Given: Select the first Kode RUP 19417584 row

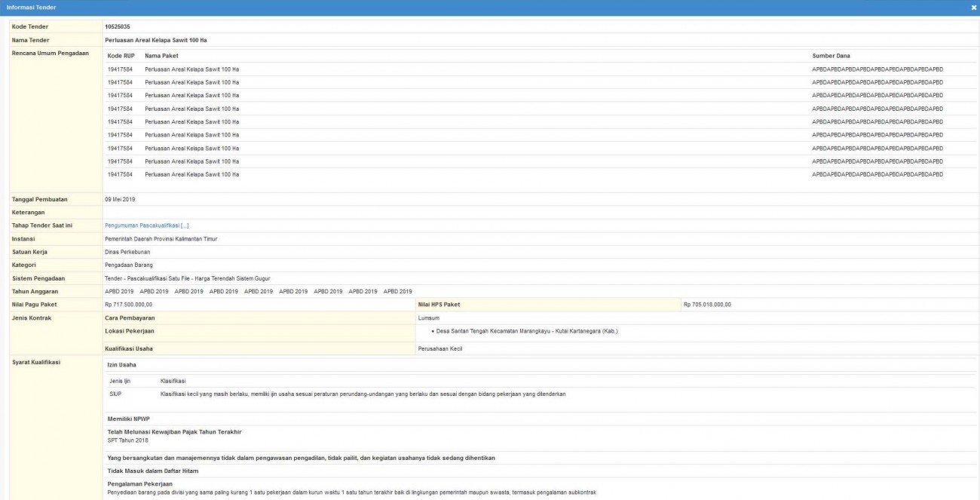Looking at the screenshot, I should 120,69.
